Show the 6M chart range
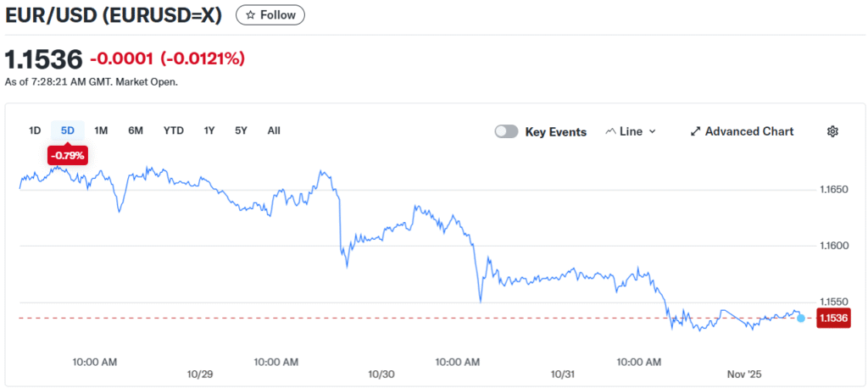 136,130
